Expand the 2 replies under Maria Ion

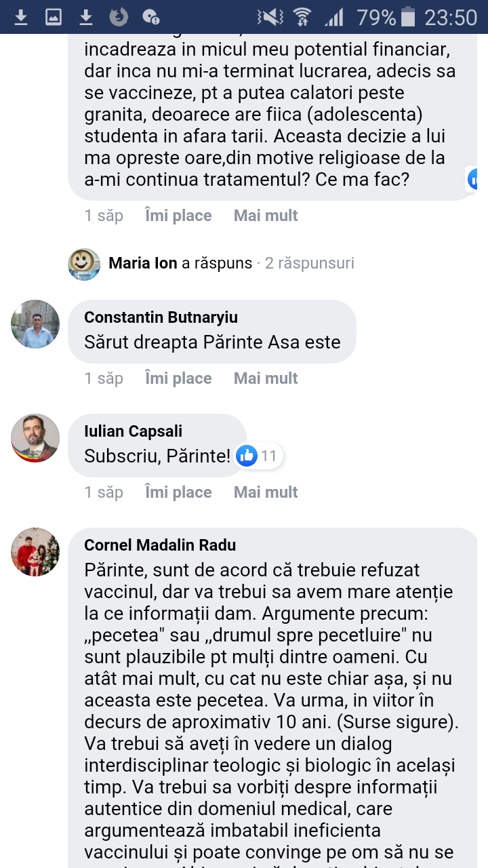[x=310, y=263]
